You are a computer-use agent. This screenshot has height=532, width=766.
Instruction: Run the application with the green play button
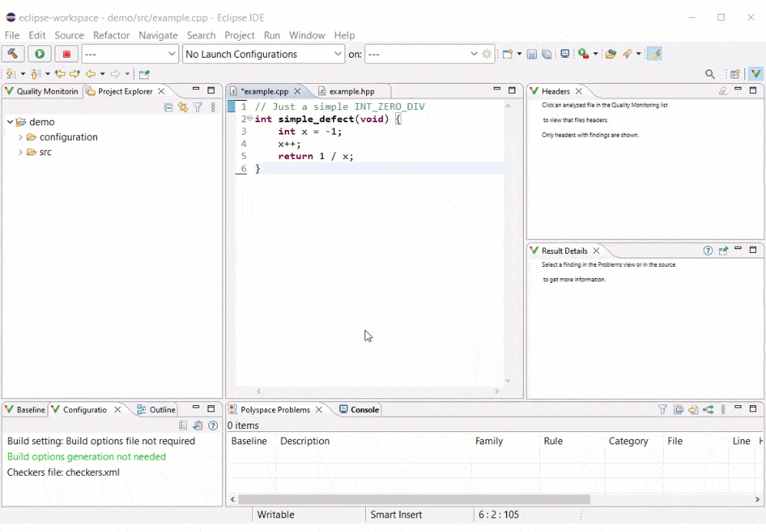click(39, 54)
